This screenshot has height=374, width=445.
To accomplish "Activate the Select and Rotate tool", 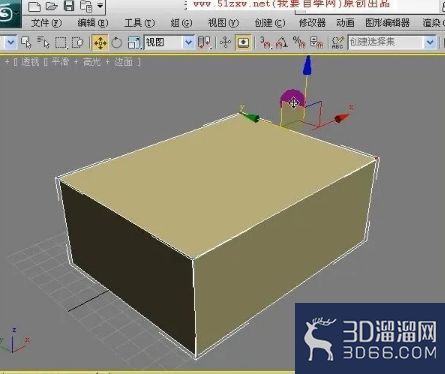I will pos(117,43).
